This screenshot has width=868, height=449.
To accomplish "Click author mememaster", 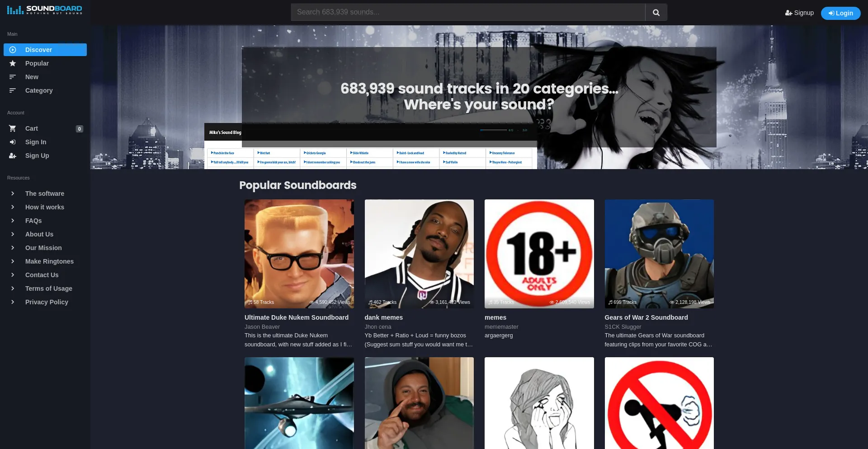I will pos(501,327).
